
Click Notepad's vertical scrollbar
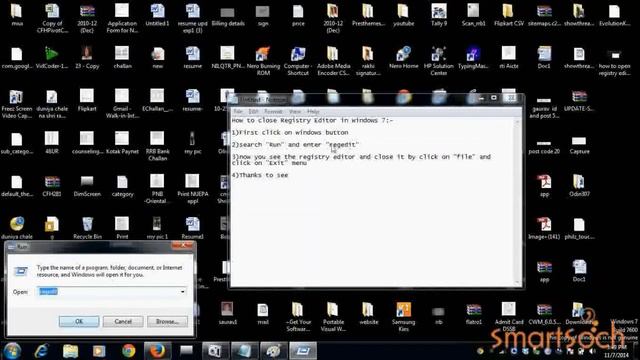click(518, 201)
